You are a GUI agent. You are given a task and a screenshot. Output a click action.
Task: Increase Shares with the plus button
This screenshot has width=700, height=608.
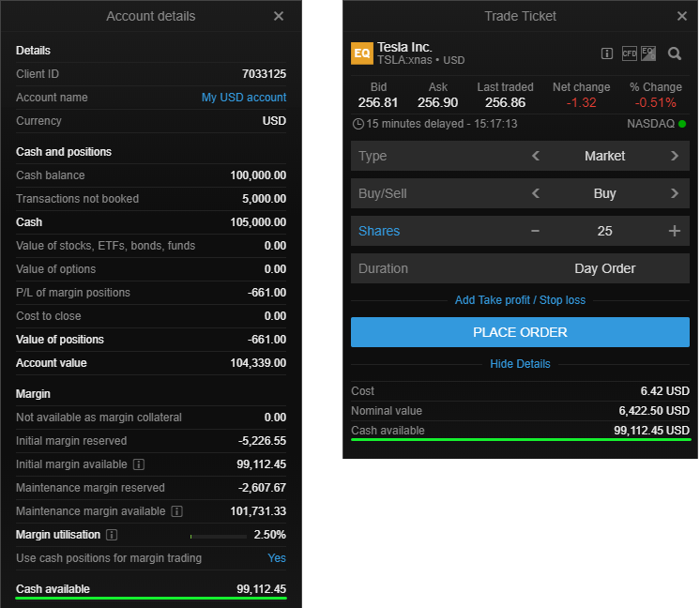674,231
